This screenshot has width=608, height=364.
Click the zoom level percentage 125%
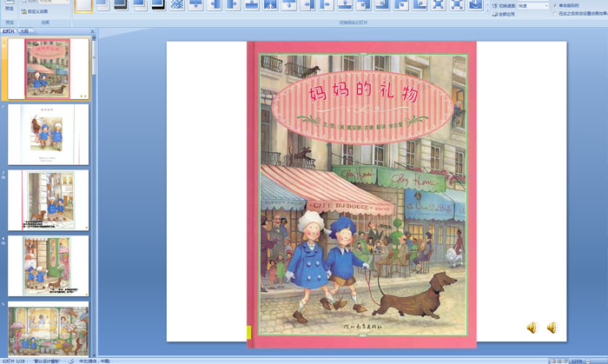[577, 361]
